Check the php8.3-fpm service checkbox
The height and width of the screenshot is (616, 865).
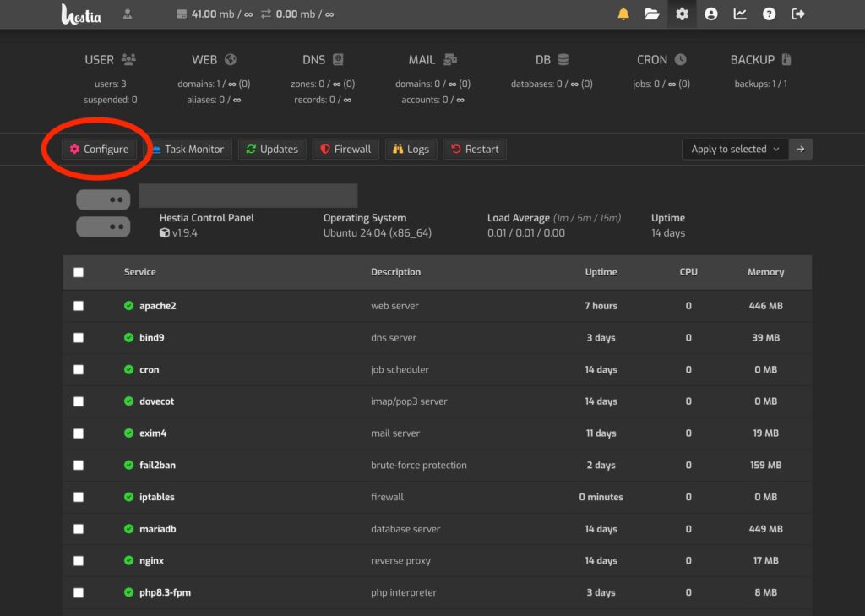tap(79, 593)
